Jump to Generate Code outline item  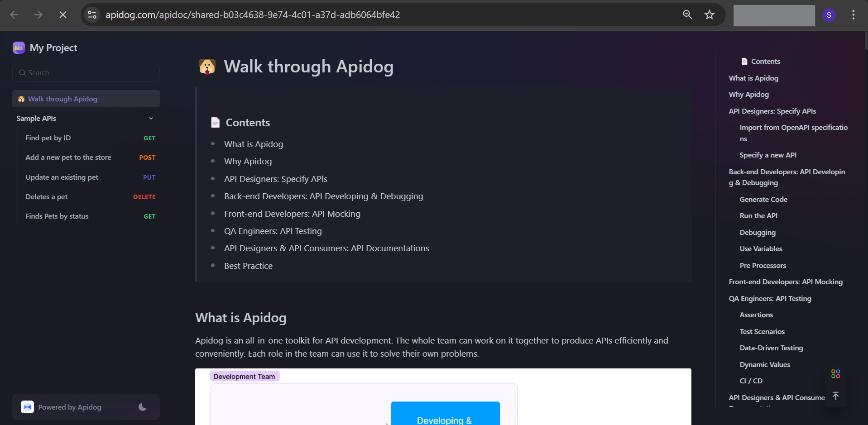pos(763,199)
